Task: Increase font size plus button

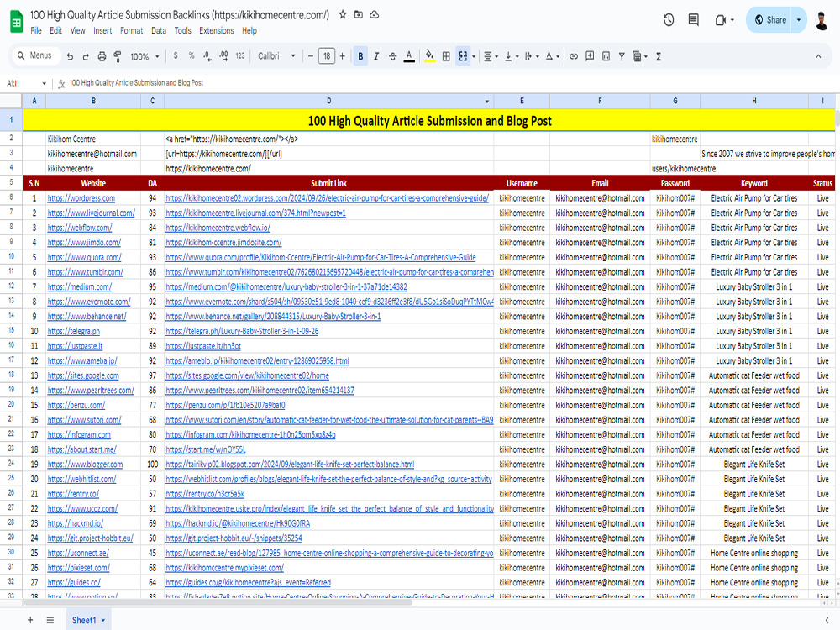Action: pos(343,55)
